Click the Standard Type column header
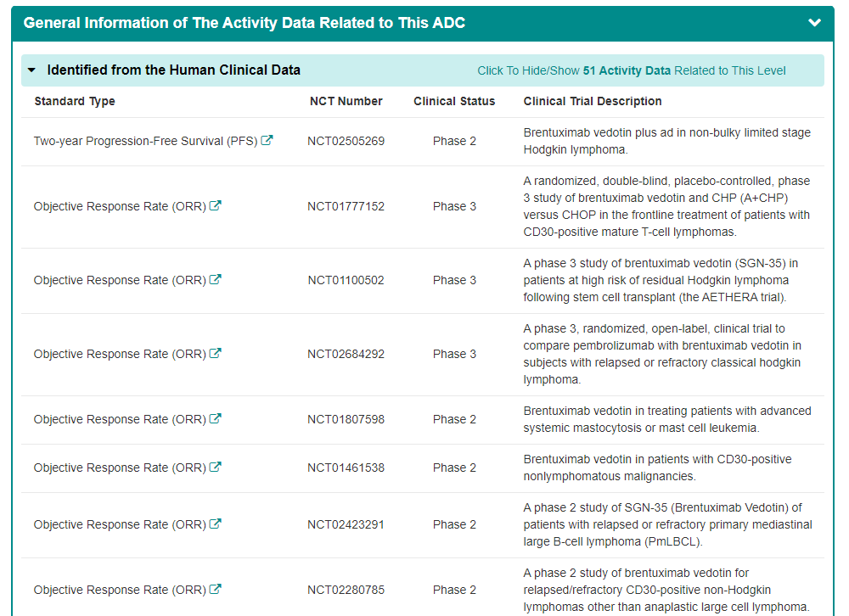This screenshot has width=849, height=616. pos(75,101)
